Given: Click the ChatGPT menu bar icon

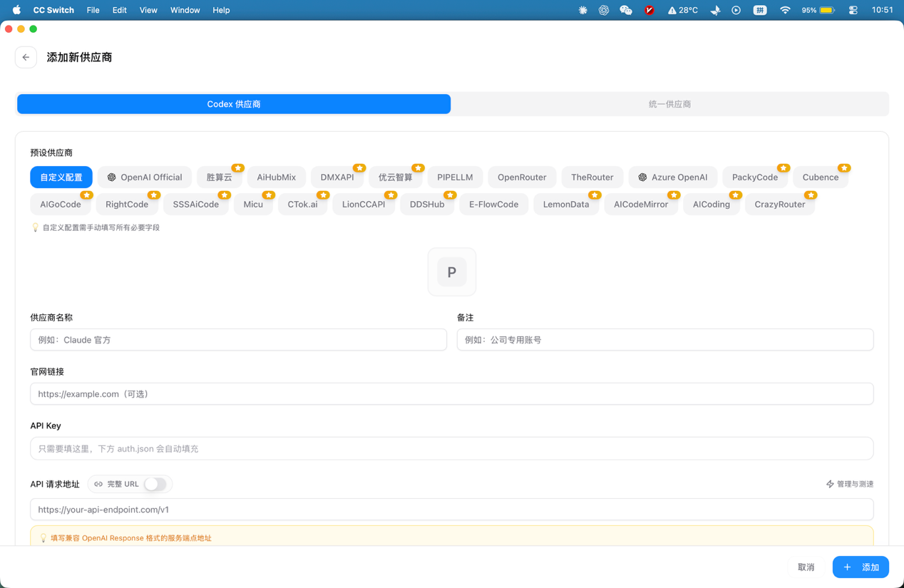Looking at the screenshot, I should coord(604,10).
